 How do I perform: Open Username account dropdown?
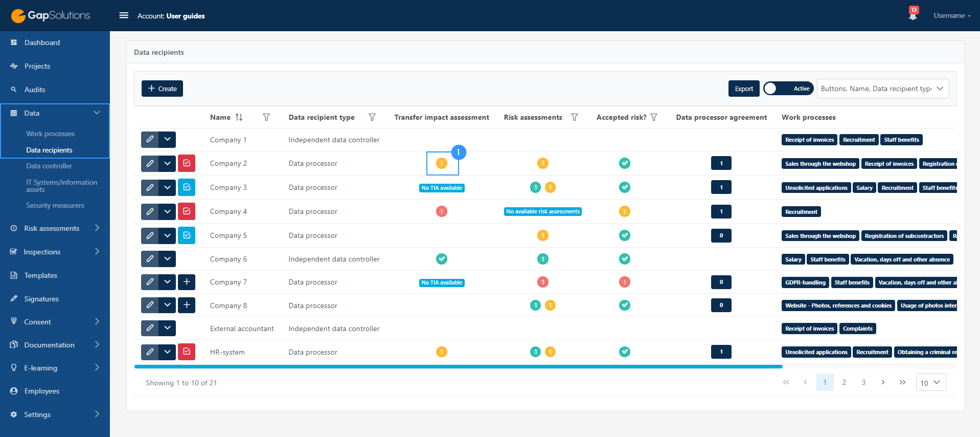pos(952,15)
